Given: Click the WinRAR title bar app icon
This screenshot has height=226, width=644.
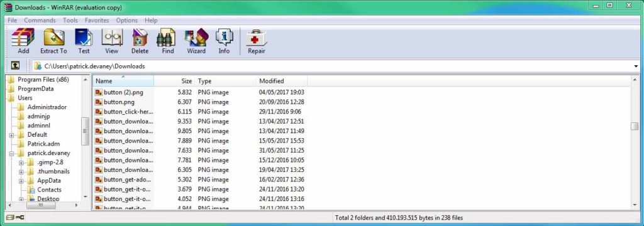Looking at the screenshot, I should pos(8,8).
